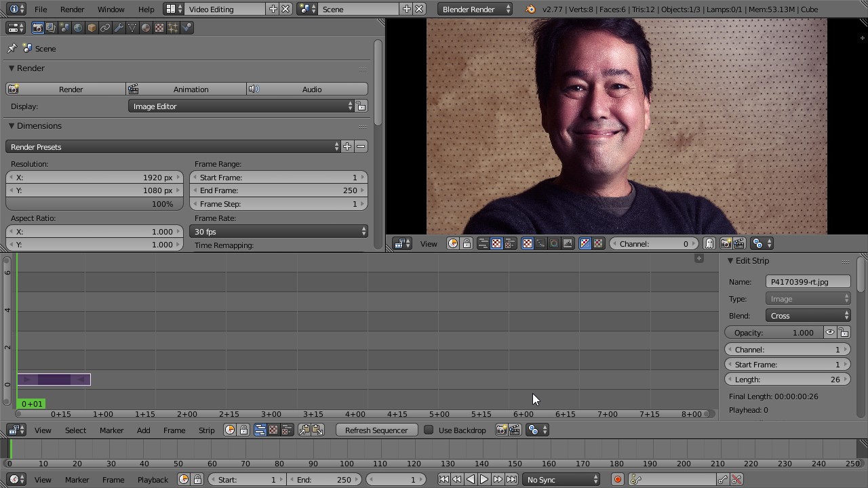Open the Display dropdown showing Image Editor
The width and height of the screenshot is (868, 488).
241,106
